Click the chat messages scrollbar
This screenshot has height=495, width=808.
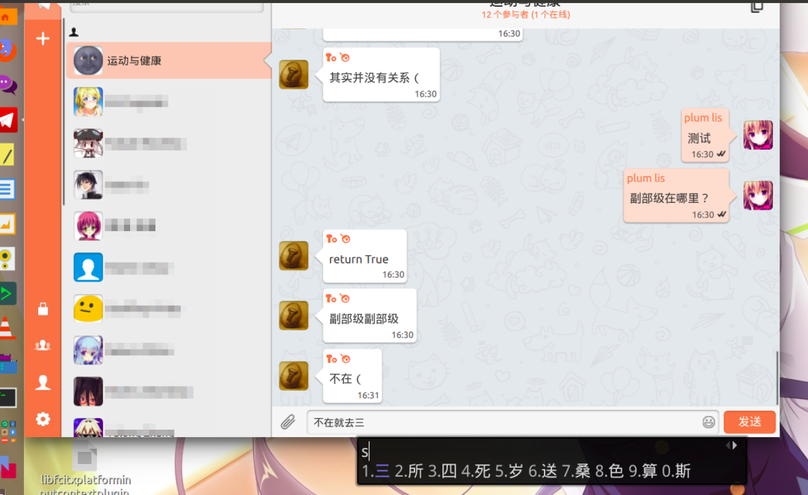coord(777,378)
